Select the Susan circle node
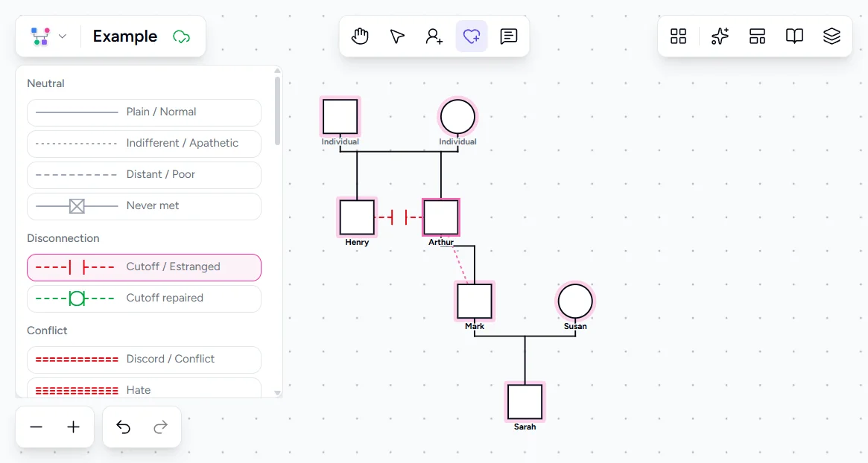 click(575, 301)
